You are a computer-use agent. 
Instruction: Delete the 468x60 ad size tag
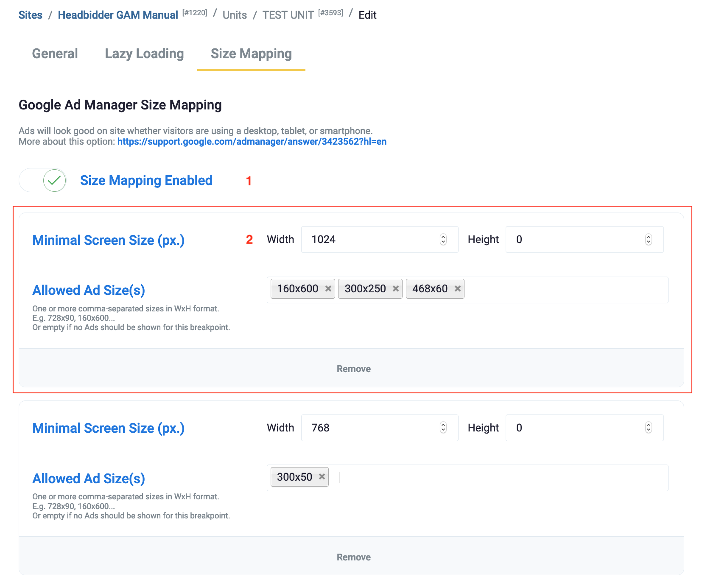click(x=457, y=289)
